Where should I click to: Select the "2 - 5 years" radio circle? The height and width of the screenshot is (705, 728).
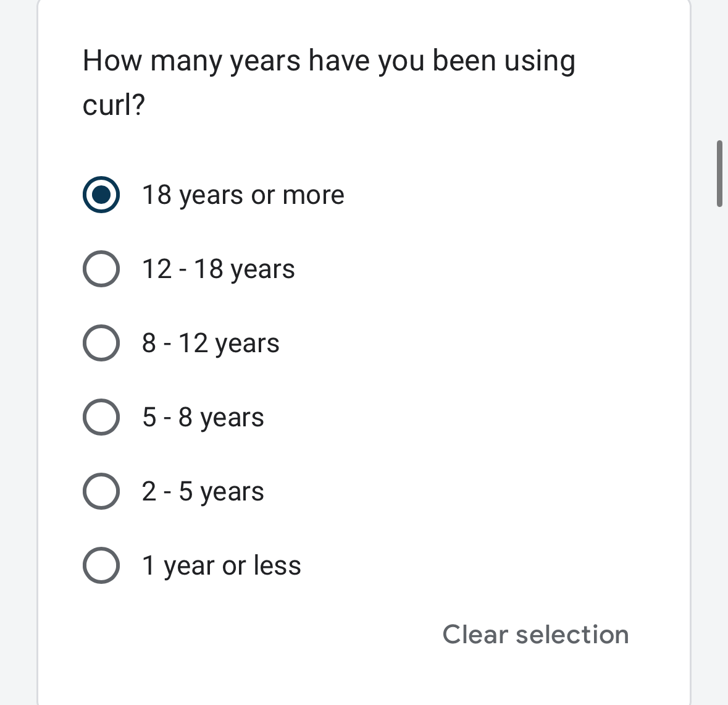tap(101, 491)
